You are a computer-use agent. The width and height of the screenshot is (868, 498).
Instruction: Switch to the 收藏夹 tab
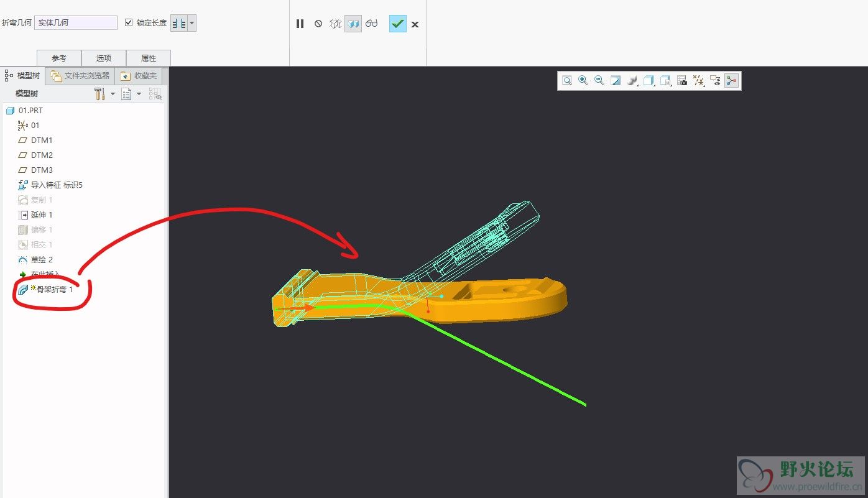pyautogui.click(x=139, y=76)
